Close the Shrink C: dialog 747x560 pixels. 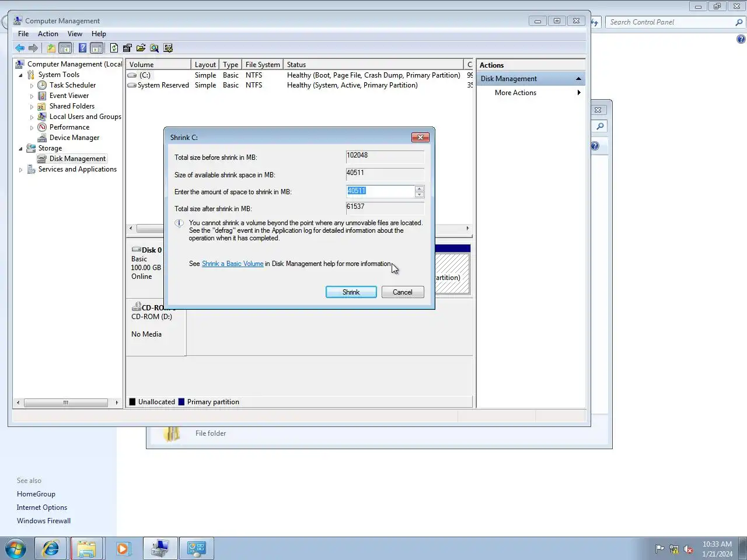pos(420,137)
